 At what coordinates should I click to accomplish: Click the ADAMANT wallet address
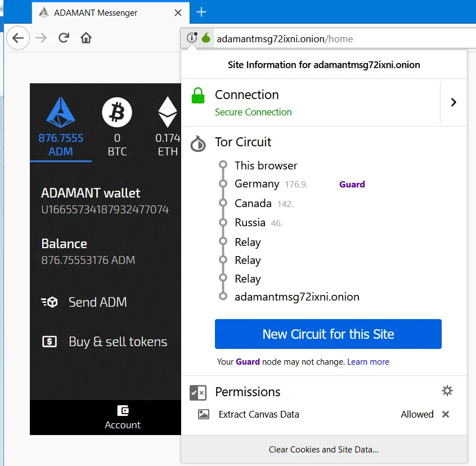(105, 209)
